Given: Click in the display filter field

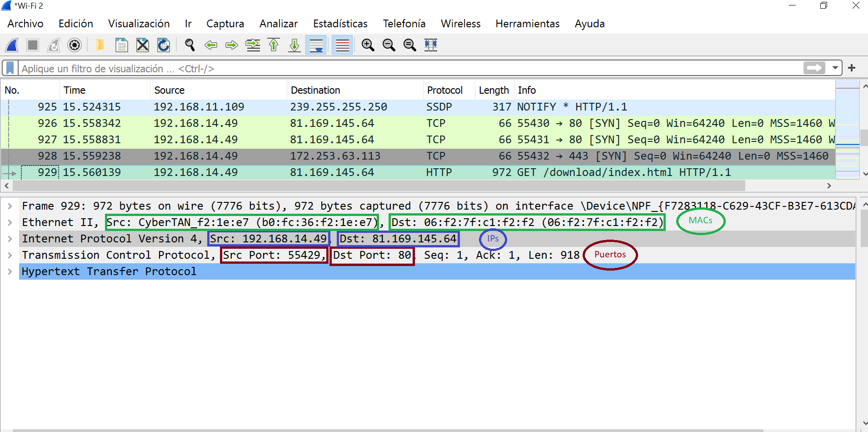Looking at the screenshot, I should pos(410,68).
